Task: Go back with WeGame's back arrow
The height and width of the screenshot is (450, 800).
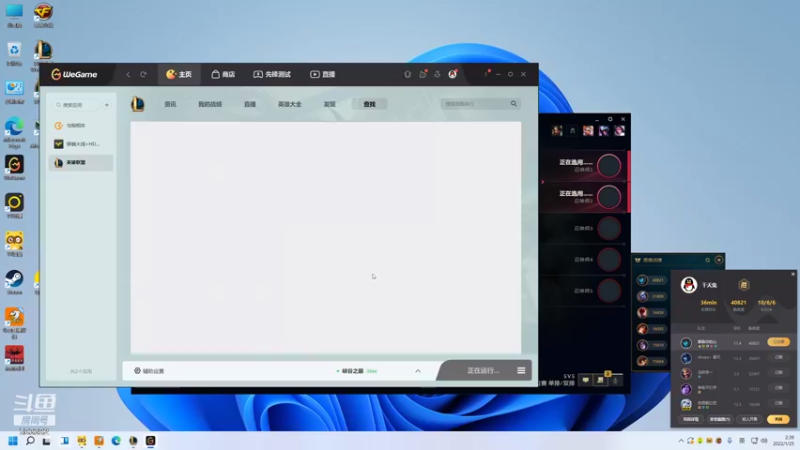Action: 128,74
